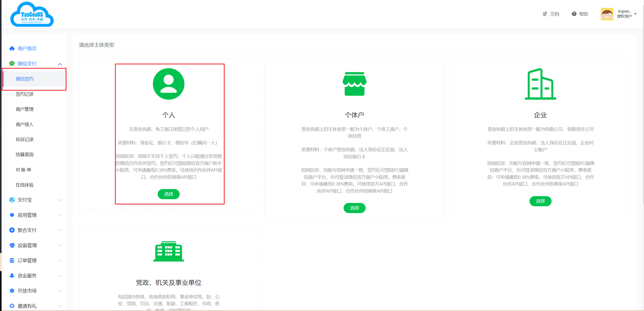Click the green person icon for 个人
The height and width of the screenshot is (311, 644).
(x=169, y=84)
